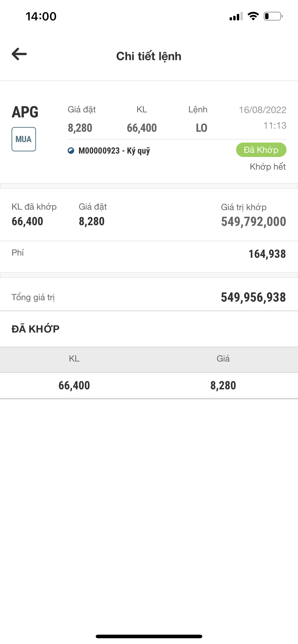Tap the green Đã Khớp status badge
Viewport: 298px width, 644px height.
(x=261, y=150)
